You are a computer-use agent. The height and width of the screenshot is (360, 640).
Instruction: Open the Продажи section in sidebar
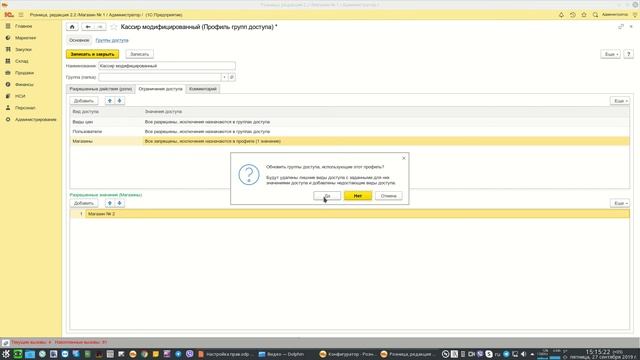pyautogui.click(x=24, y=73)
